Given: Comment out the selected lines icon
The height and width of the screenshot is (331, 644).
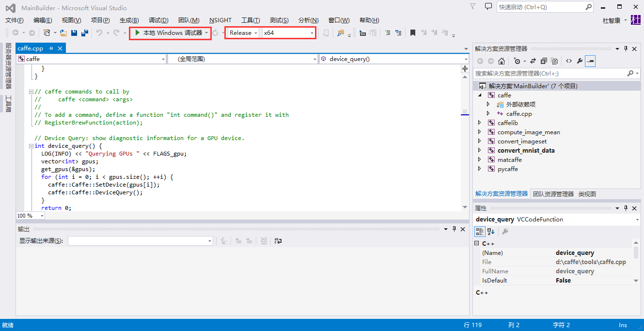Looking at the screenshot, I should tap(388, 32).
